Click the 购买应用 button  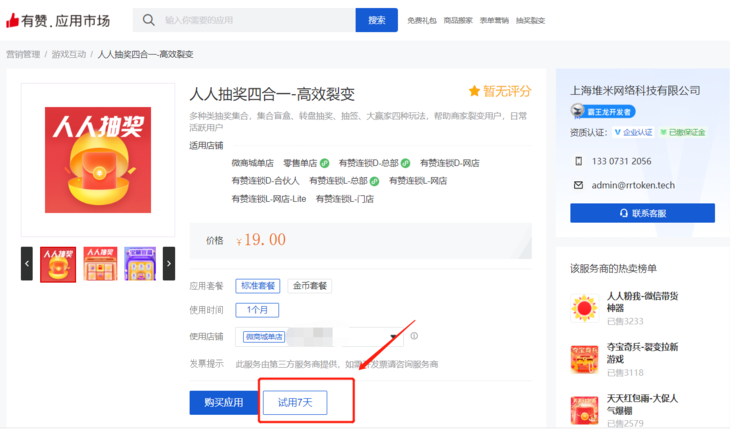coord(224,402)
